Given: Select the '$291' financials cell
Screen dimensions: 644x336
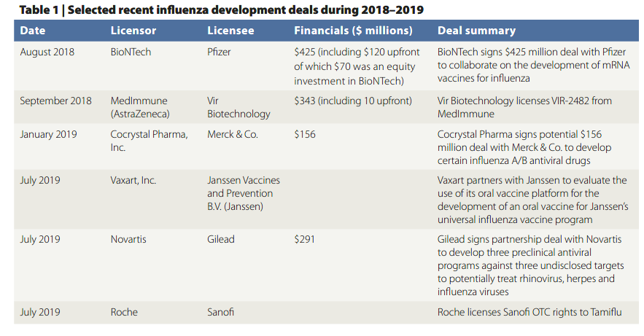Looking at the screenshot, I should point(305,239).
